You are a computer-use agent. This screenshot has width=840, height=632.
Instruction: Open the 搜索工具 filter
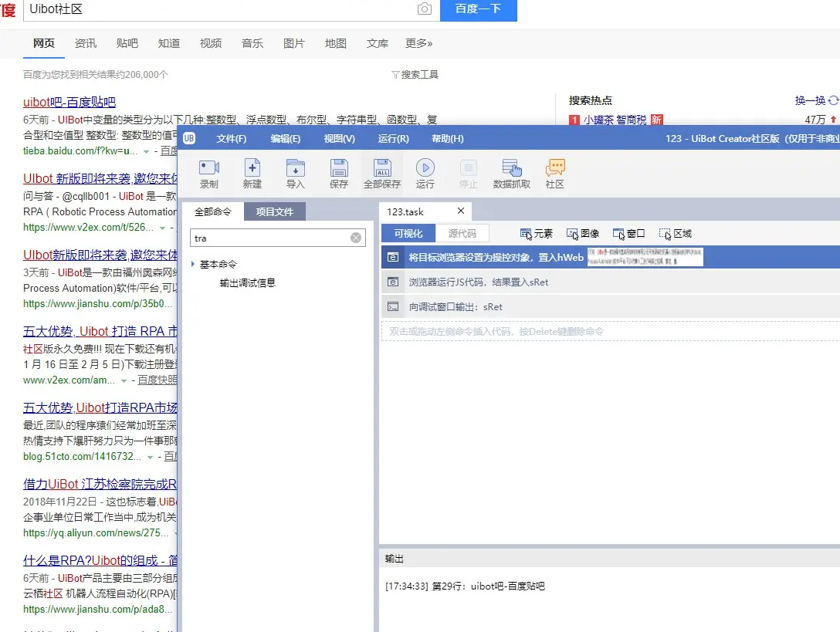(415, 74)
